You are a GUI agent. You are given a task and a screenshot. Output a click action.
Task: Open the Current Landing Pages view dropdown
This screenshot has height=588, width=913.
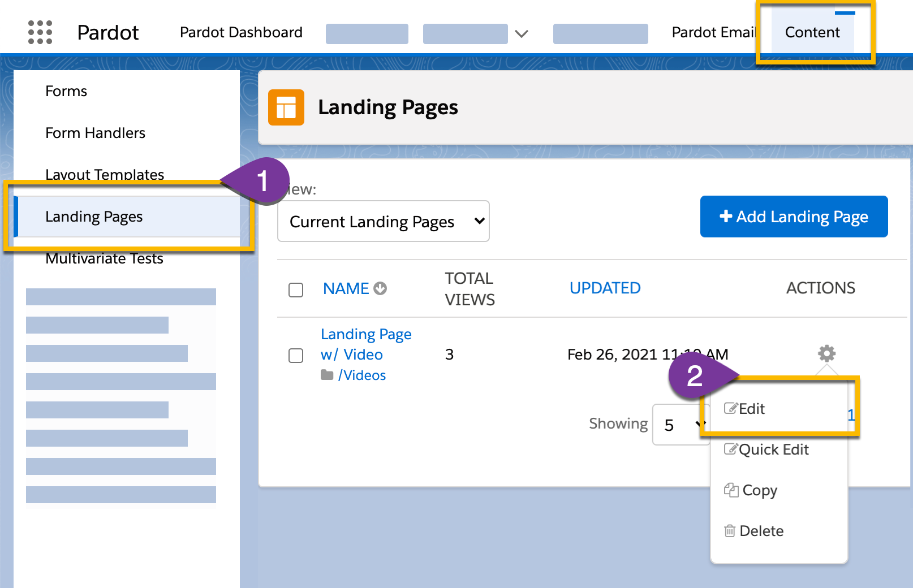[384, 221]
